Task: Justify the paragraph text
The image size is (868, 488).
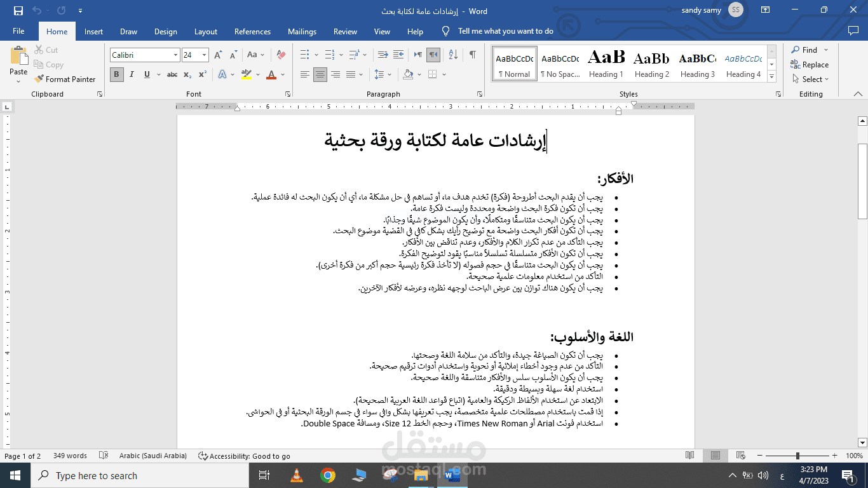Action: tap(351, 74)
